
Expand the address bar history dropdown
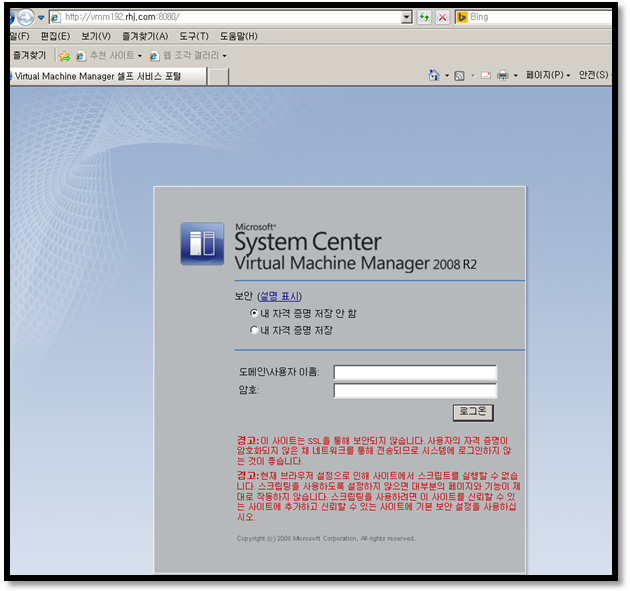(407, 17)
